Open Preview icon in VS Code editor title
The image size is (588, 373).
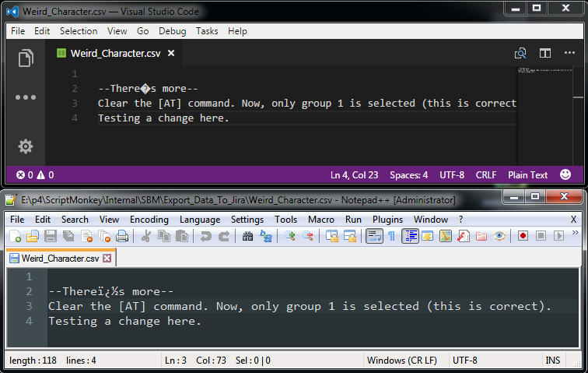pos(520,53)
